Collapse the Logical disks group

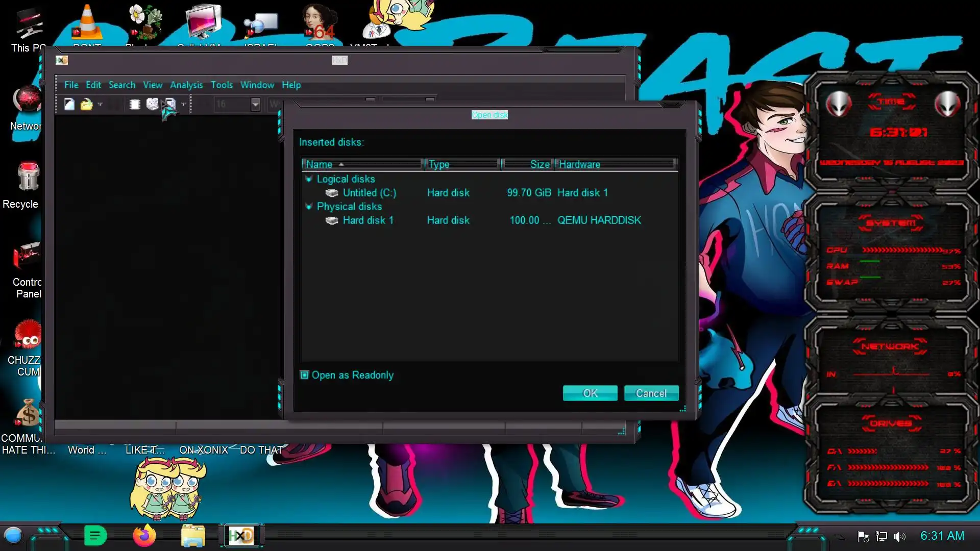[309, 179]
